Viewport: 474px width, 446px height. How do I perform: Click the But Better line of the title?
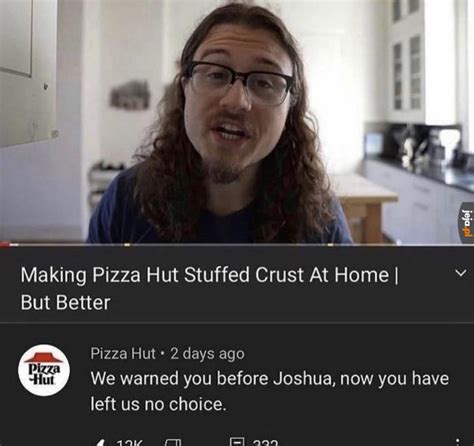tap(65, 303)
